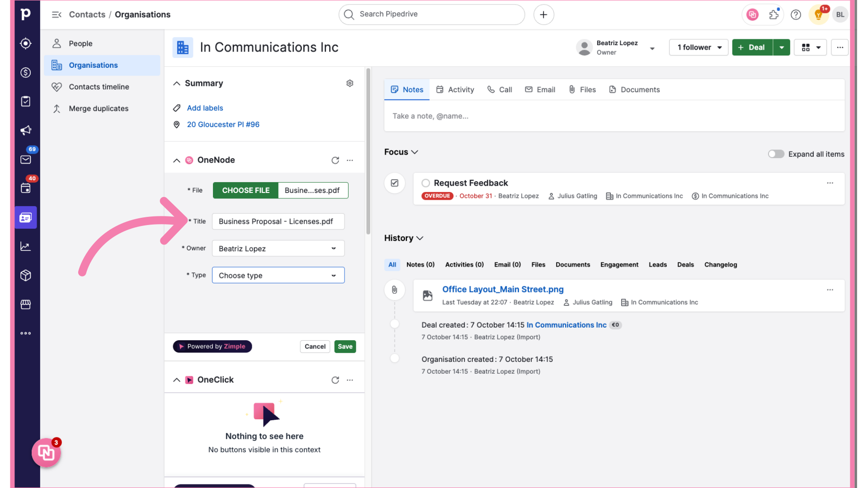Refresh the OneNode panel
The height and width of the screenshot is (488, 868).
point(335,160)
